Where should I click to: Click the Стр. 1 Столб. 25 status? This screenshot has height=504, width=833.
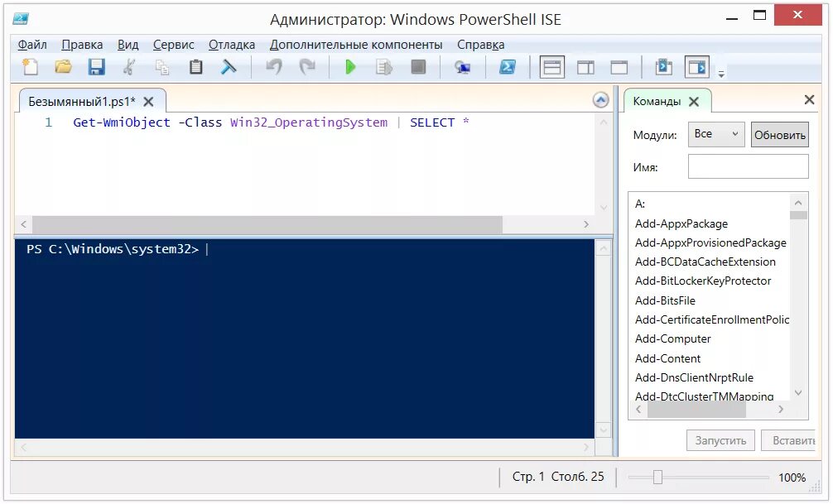pos(558,477)
